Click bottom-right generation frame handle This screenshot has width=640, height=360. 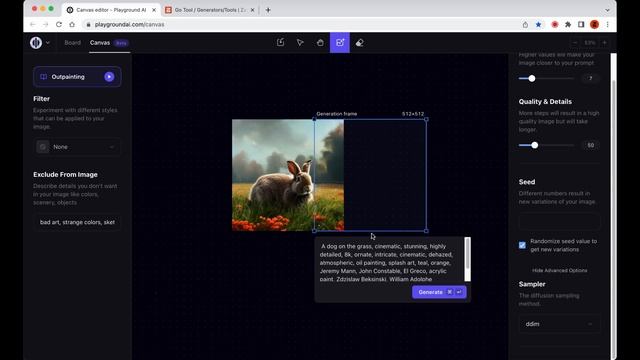427,231
